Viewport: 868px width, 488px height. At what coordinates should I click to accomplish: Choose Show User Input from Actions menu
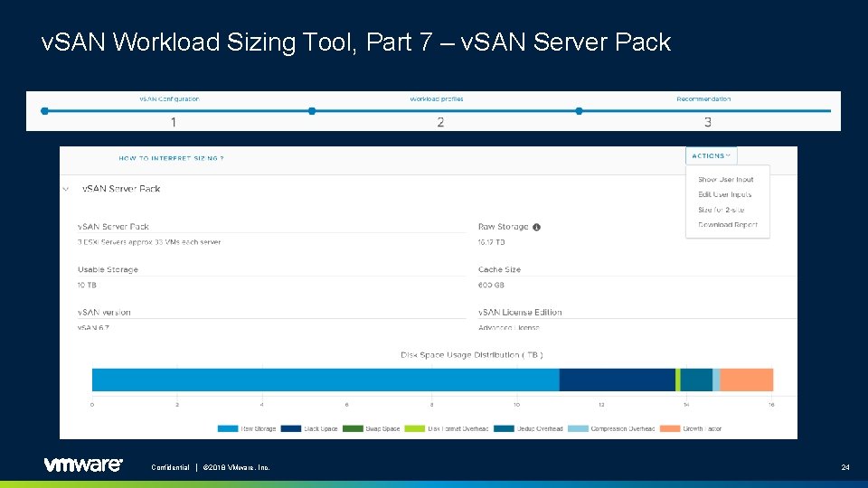click(726, 179)
